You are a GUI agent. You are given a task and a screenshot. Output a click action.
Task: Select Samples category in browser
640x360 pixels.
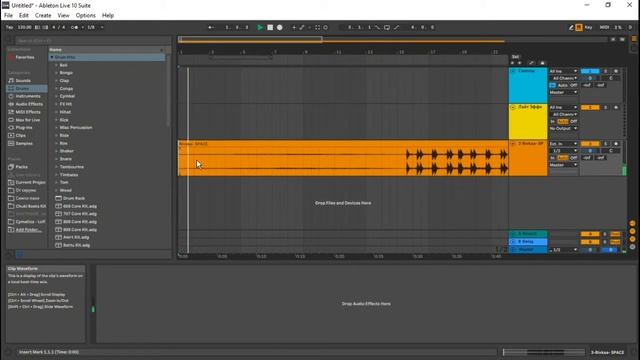coord(24,144)
